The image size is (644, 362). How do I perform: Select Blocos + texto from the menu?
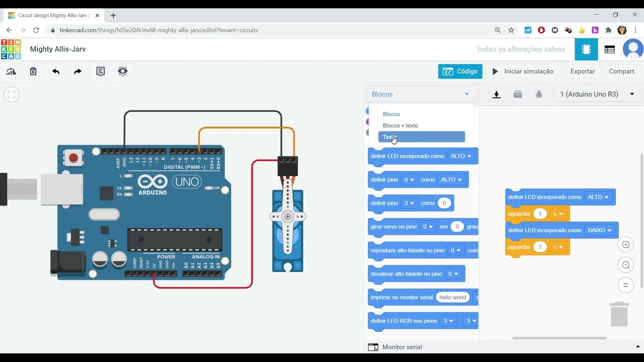[x=400, y=126]
